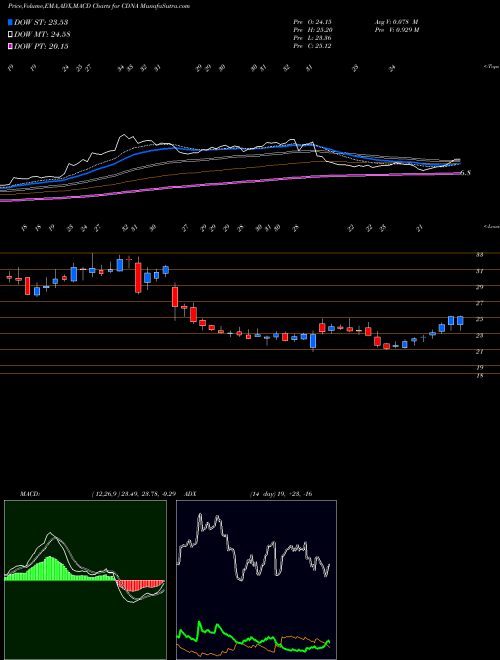Click the 19 price axis label
500x660 pixels.
click(x=479, y=367)
